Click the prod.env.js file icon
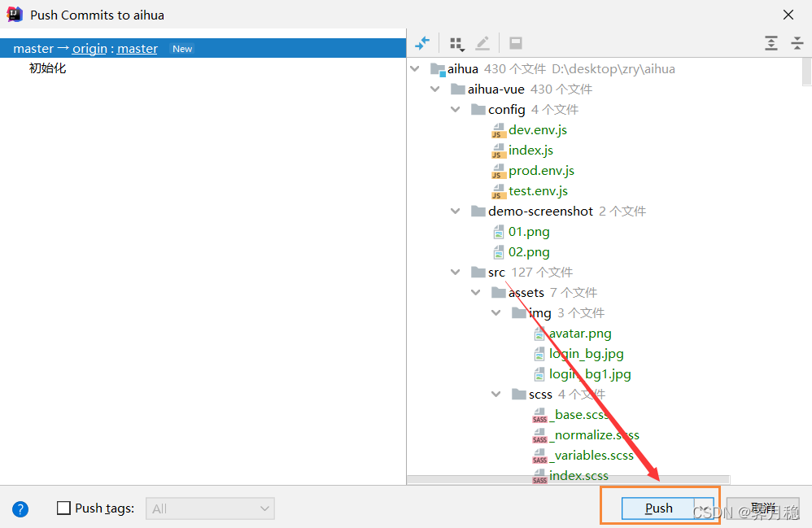Viewport: 812px width, 528px height. (498, 171)
